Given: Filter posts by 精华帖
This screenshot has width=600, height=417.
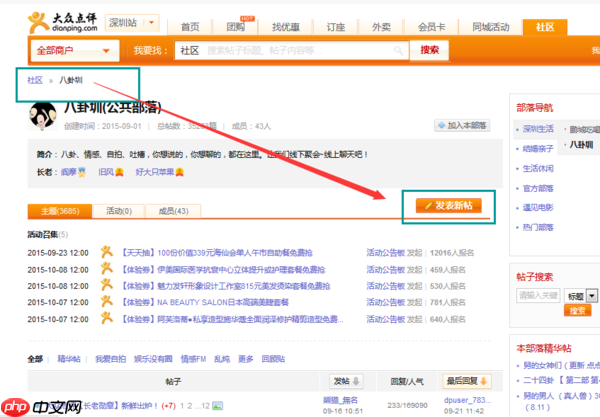Looking at the screenshot, I should pos(69,359).
